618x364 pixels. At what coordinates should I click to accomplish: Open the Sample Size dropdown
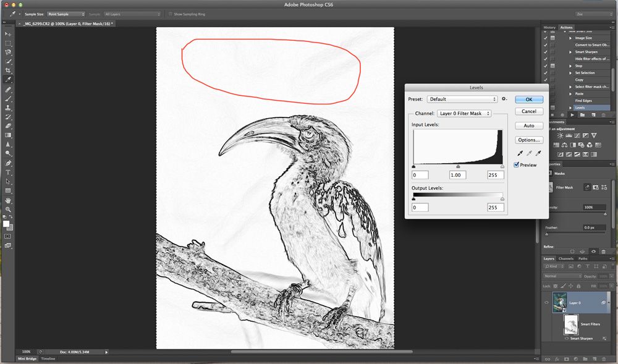[x=66, y=14]
